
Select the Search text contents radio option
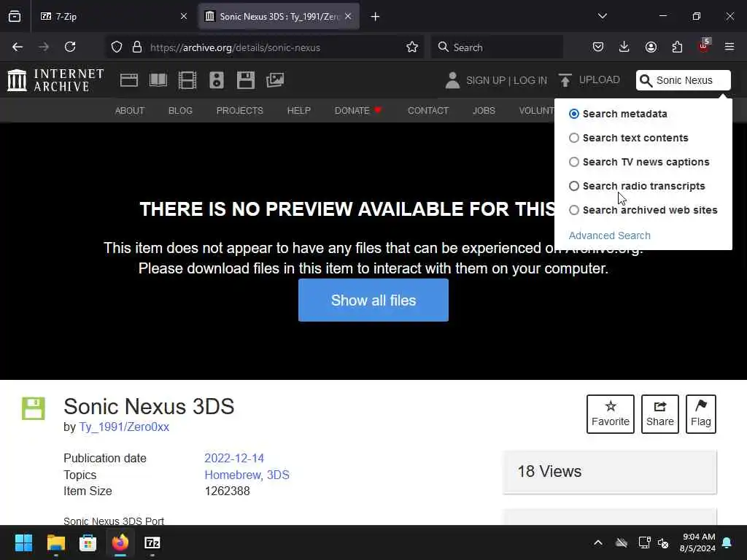pyautogui.click(x=574, y=138)
